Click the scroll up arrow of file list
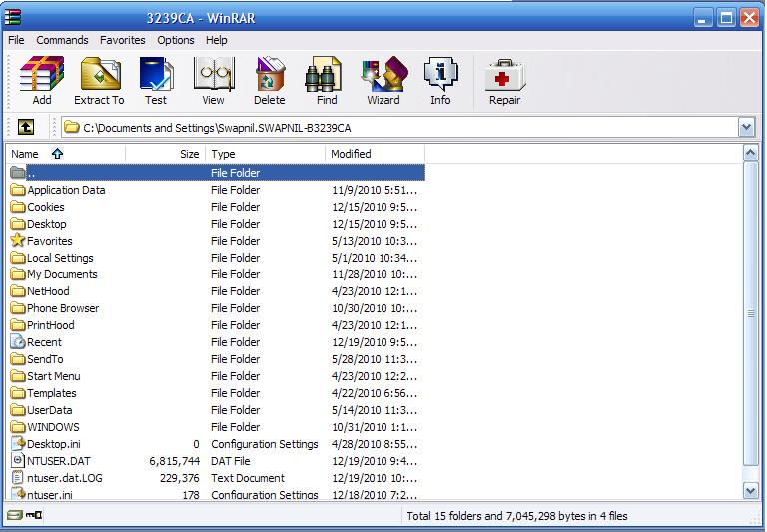The height and width of the screenshot is (532, 767). click(751, 153)
